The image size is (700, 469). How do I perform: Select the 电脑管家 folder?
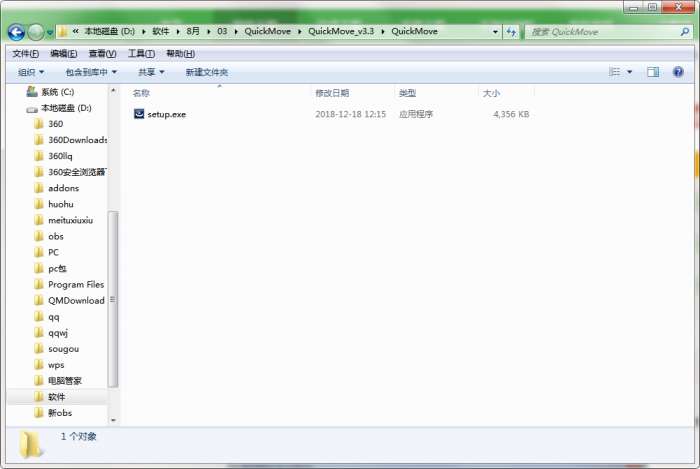(x=58, y=381)
